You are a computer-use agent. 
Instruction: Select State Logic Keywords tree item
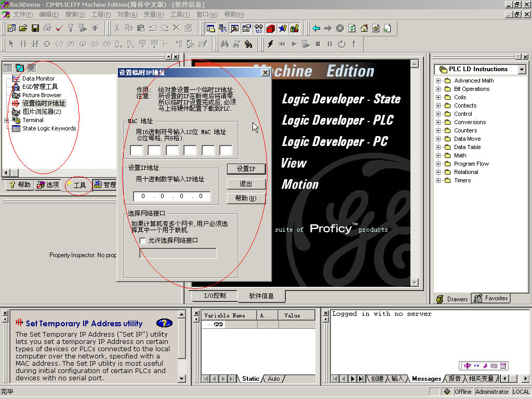(x=49, y=128)
